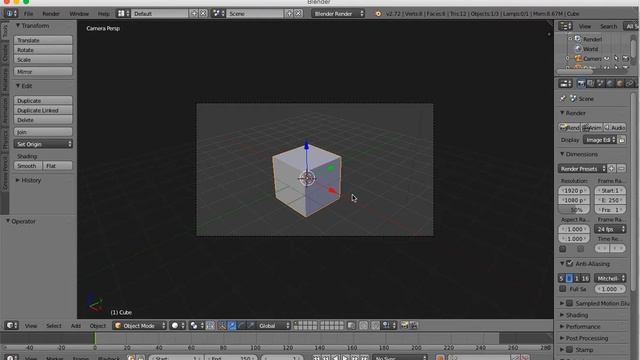The height and width of the screenshot is (360, 640).
Task: Click the scene browse icon
Action: (x=218, y=13)
